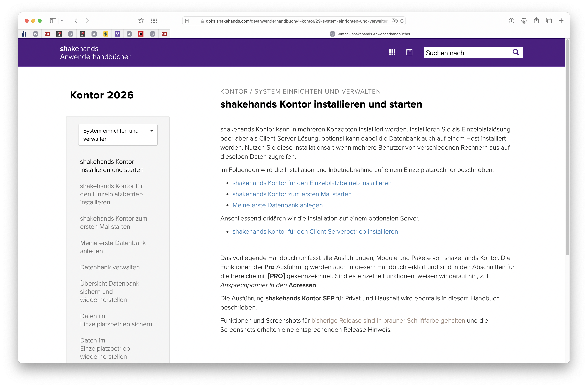
Task: Click the search magnifier icon in header
Action: pyautogui.click(x=515, y=52)
